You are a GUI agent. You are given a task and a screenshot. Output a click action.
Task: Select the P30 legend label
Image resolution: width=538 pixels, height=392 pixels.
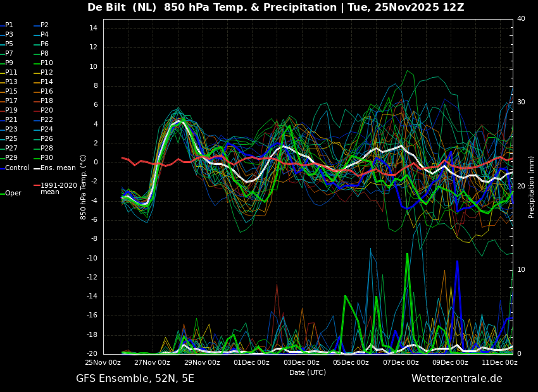point(43,157)
